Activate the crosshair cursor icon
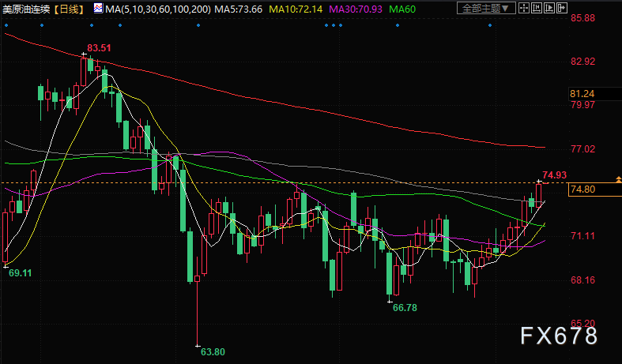622x364 pixels. coord(524,8)
